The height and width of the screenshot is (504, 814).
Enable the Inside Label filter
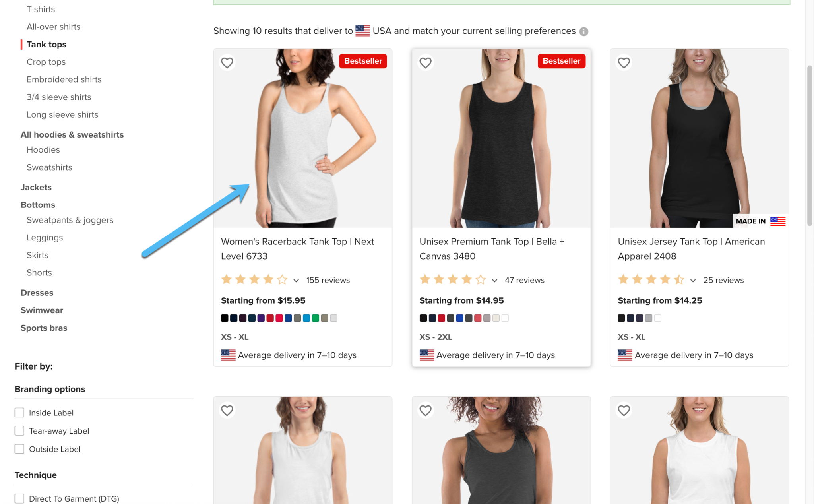(x=19, y=412)
